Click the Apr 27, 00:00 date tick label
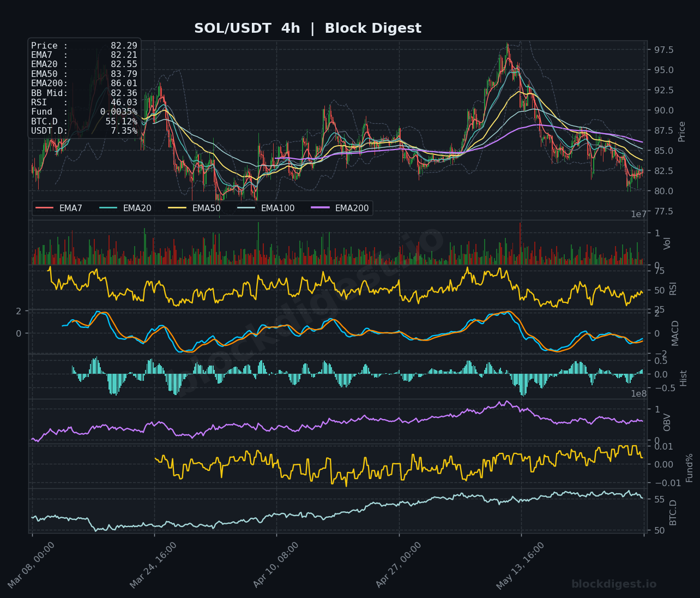Viewport: 700px width, 598px height. pos(399,565)
